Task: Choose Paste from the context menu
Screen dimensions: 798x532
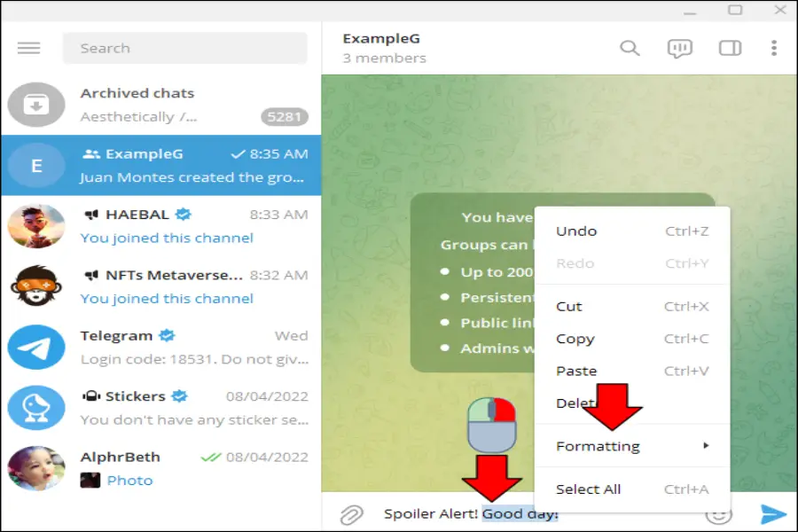Action: pyautogui.click(x=576, y=371)
